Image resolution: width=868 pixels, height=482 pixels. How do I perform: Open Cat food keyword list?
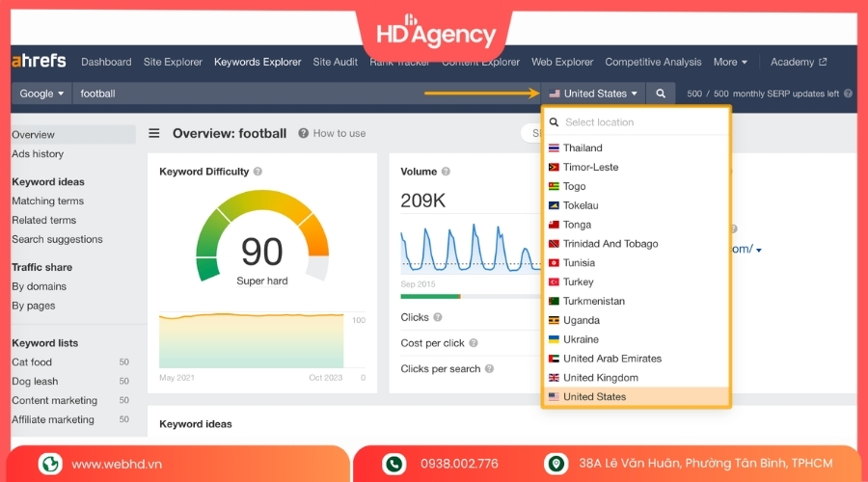click(32, 361)
